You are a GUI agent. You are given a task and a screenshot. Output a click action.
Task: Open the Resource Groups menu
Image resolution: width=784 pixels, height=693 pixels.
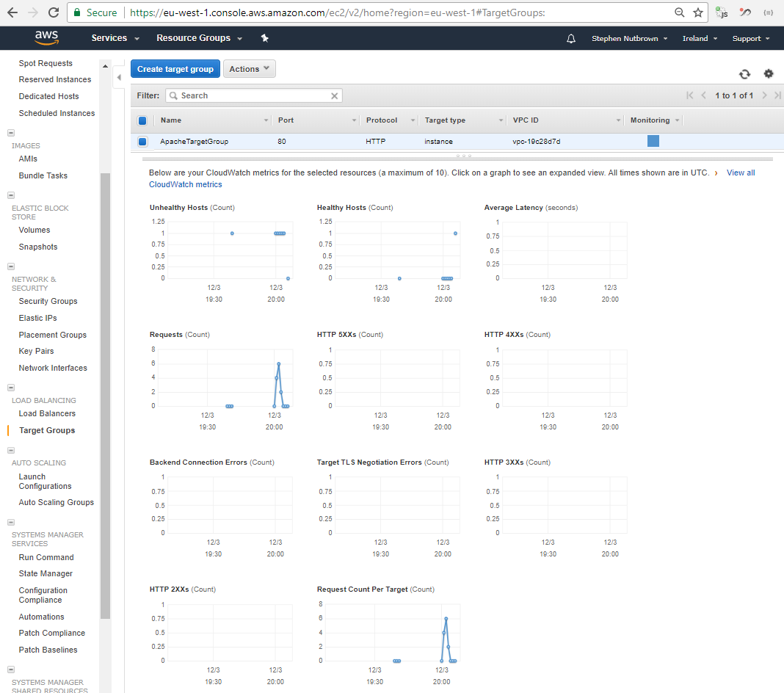(199, 38)
